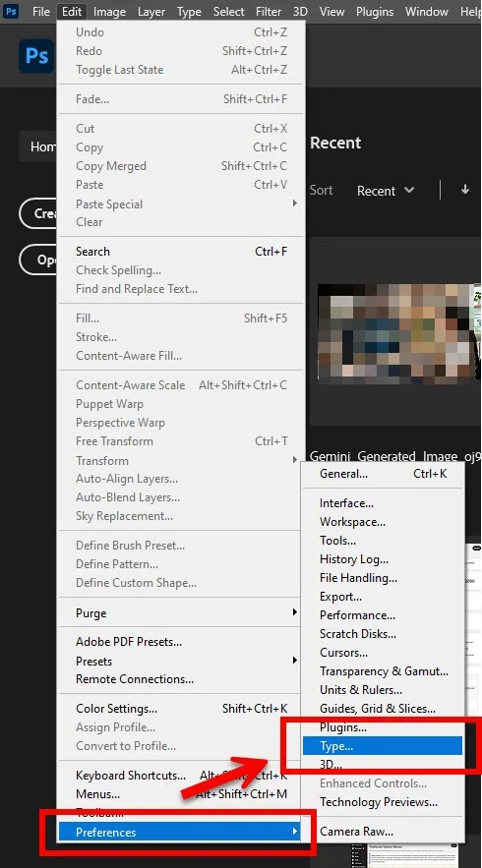
Task: Open Interface... preferences
Action: tap(383, 503)
